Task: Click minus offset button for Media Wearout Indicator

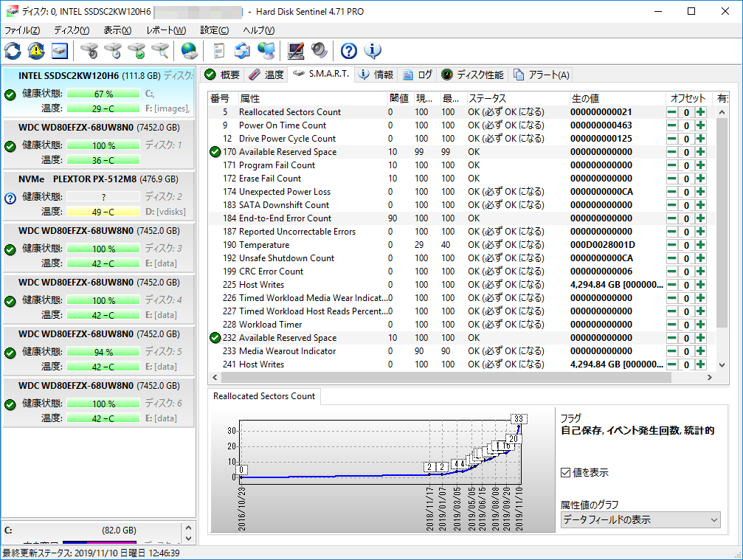Action: pos(671,351)
